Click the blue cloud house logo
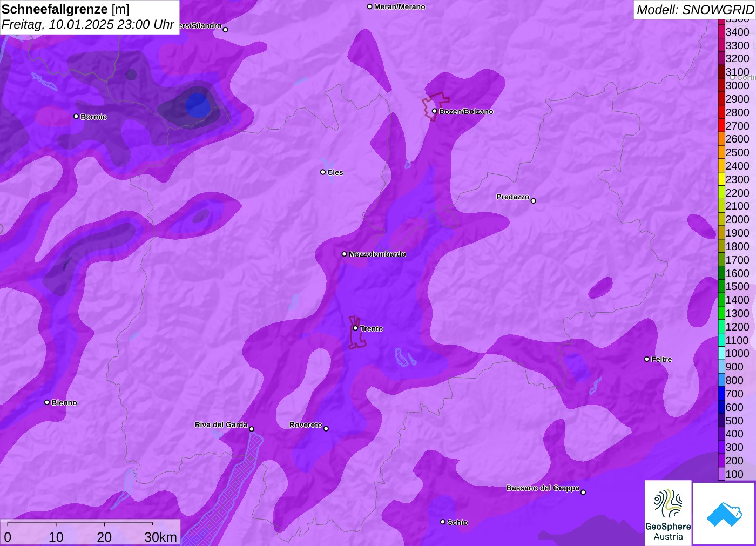756x546 pixels. pyautogui.click(x=724, y=514)
